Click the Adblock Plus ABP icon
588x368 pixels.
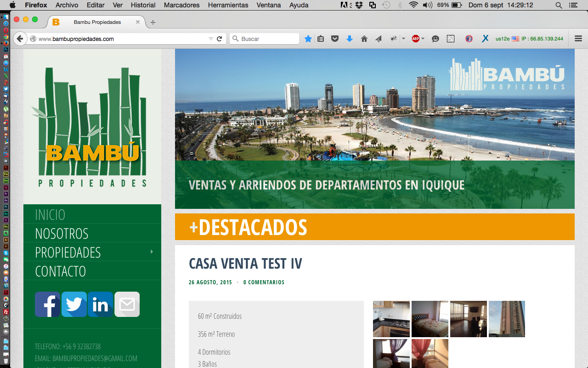(416, 39)
